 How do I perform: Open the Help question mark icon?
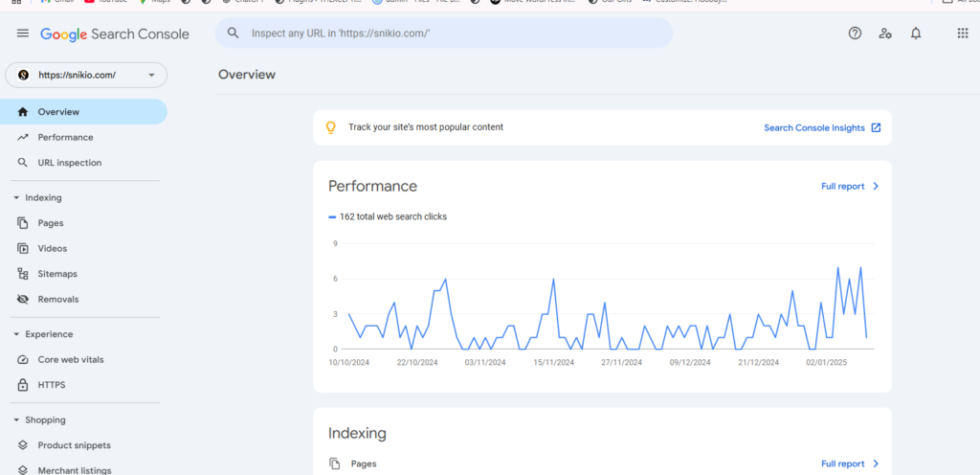click(855, 34)
